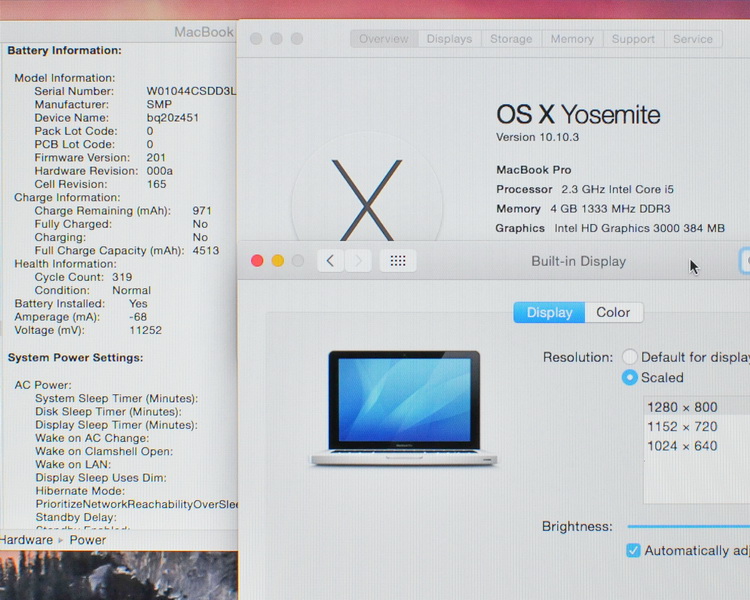750x600 pixels.
Task: Click Device Name value bq20z451
Action: pos(172,118)
